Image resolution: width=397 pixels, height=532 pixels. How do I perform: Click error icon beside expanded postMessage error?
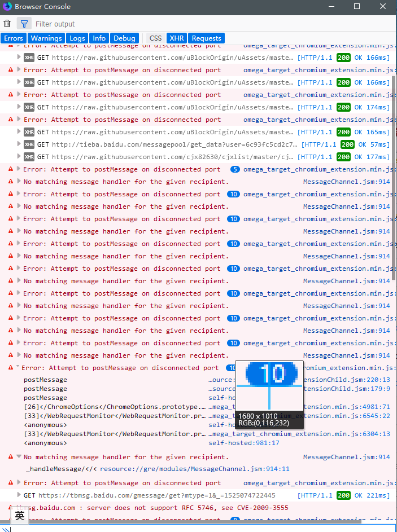11,367
